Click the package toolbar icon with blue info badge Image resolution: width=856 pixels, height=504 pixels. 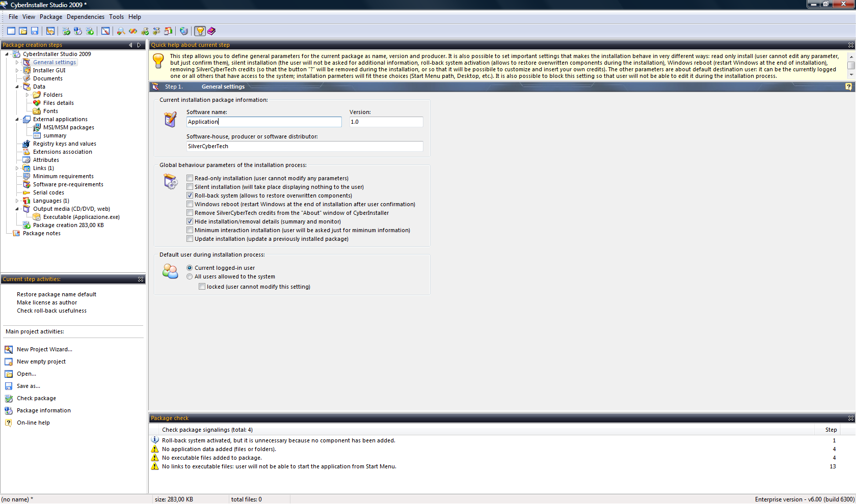coord(78,31)
